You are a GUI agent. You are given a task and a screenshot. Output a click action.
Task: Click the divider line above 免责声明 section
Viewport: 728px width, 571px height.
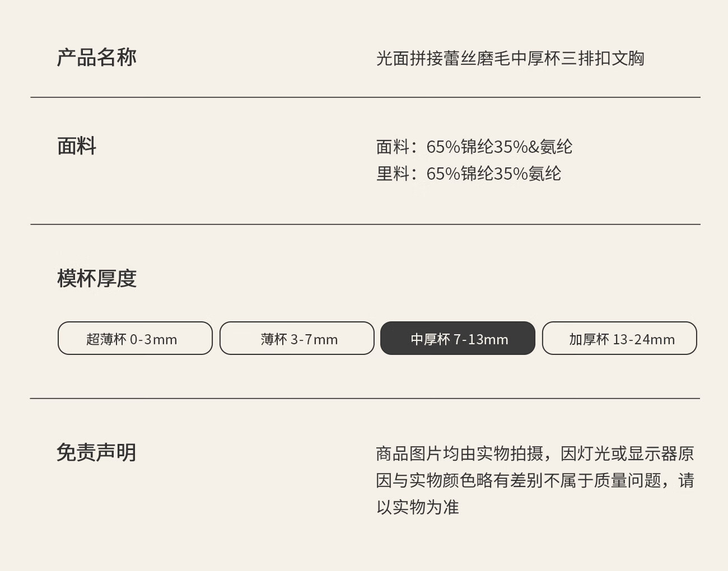(x=365, y=399)
